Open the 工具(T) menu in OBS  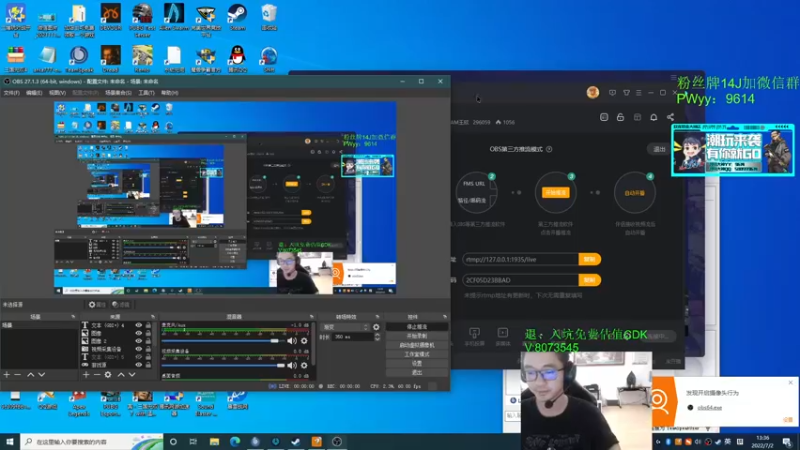pyautogui.click(x=146, y=93)
